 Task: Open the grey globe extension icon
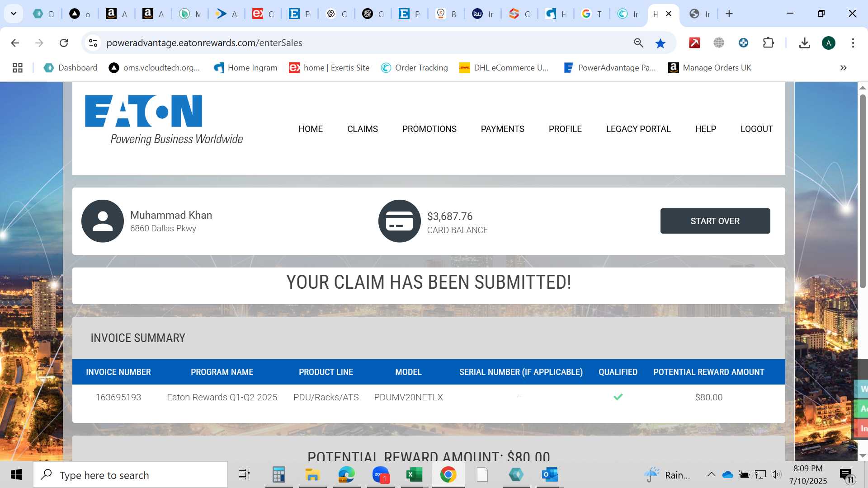point(719,43)
